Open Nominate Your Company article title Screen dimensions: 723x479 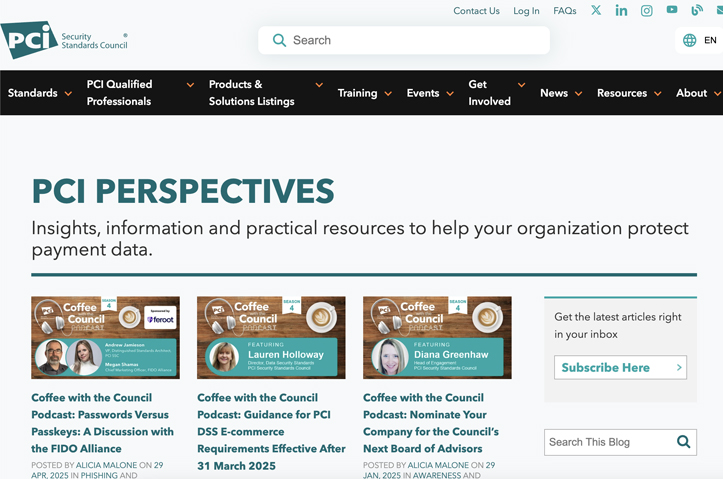431,423
